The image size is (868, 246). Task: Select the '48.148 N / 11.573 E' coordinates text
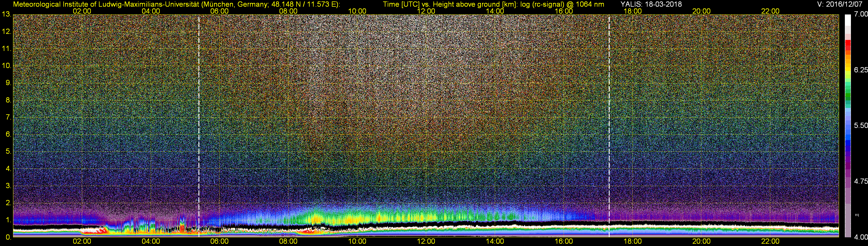coord(304,4)
